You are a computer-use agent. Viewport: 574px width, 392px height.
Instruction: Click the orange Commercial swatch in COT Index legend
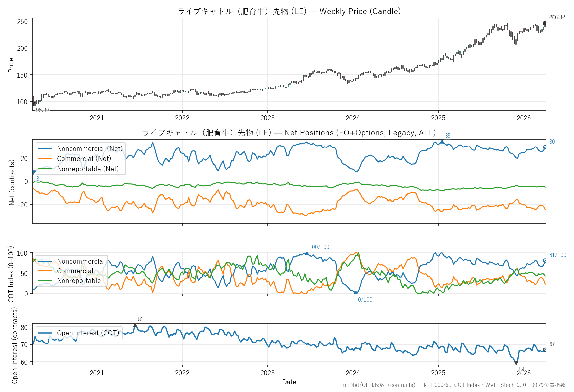click(46, 271)
